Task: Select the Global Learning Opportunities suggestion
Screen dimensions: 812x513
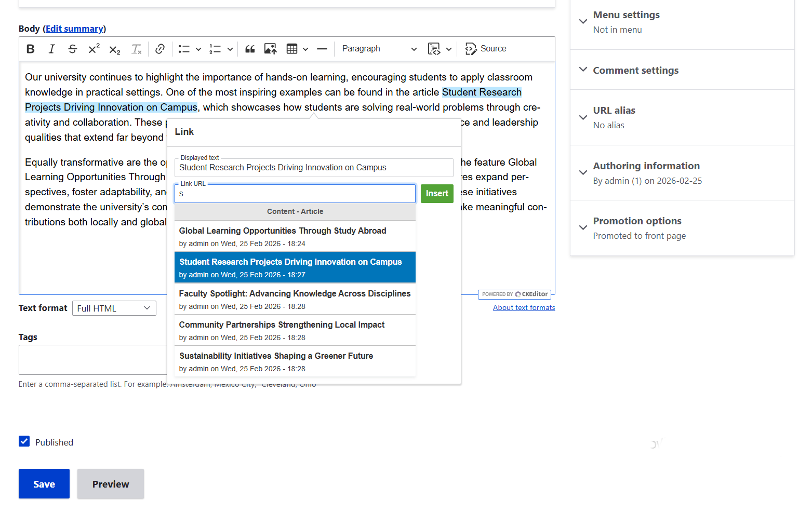Action: (282, 231)
